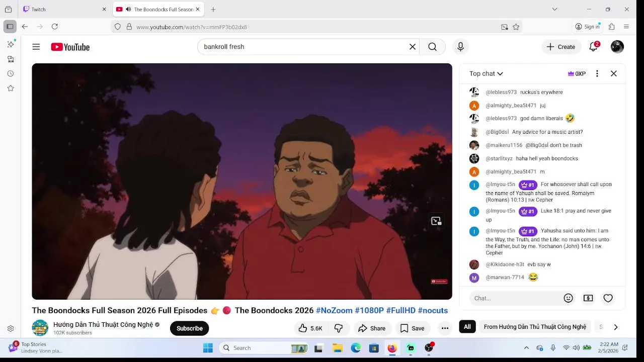Select the All filter chip
This screenshot has height=362, width=644.
pyautogui.click(x=467, y=327)
